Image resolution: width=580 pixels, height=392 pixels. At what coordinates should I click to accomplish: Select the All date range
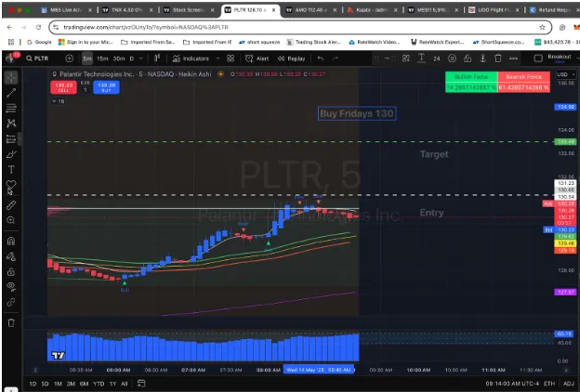point(125,384)
